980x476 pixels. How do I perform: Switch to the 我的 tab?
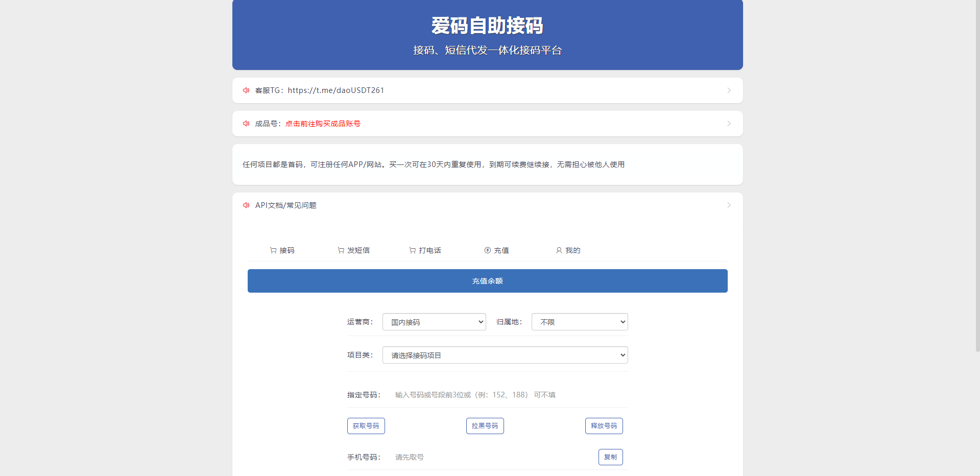pyautogui.click(x=568, y=250)
